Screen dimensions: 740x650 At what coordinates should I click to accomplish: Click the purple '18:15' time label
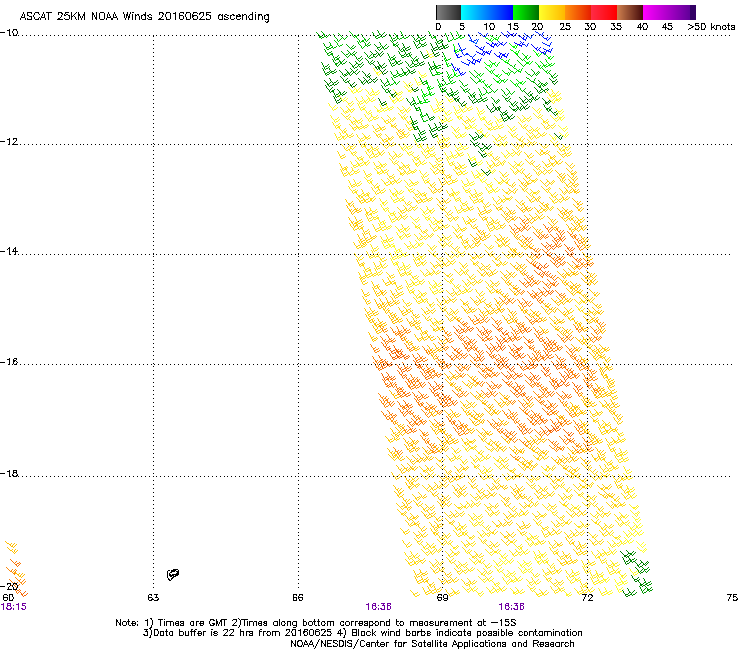coord(14,607)
